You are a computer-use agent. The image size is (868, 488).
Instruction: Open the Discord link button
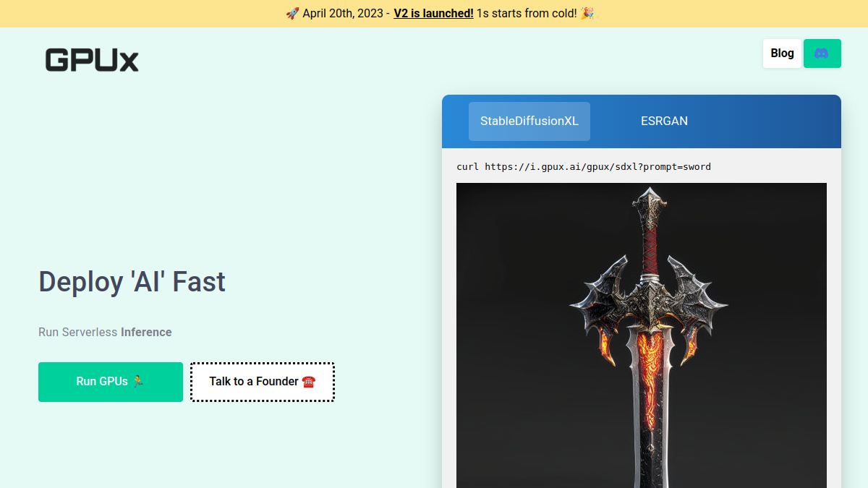click(822, 53)
